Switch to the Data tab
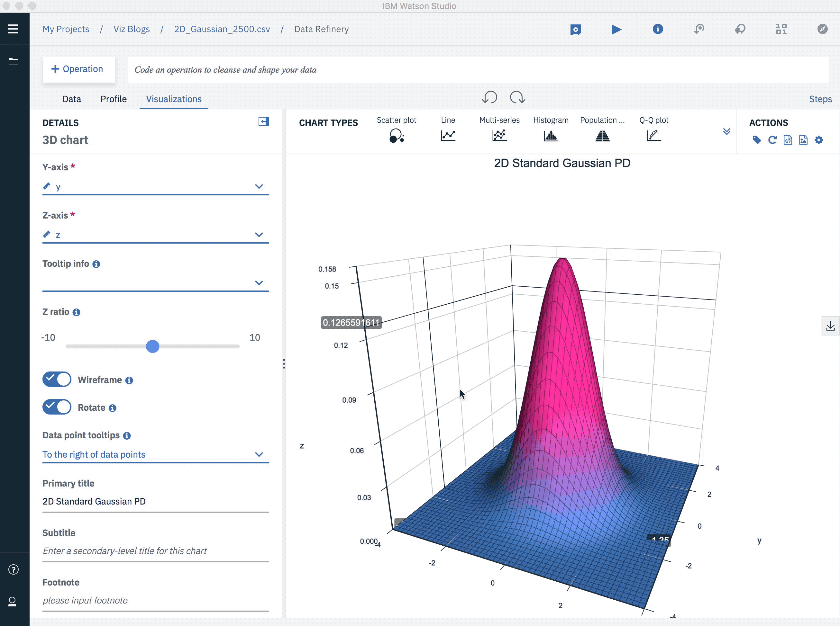 coord(72,99)
